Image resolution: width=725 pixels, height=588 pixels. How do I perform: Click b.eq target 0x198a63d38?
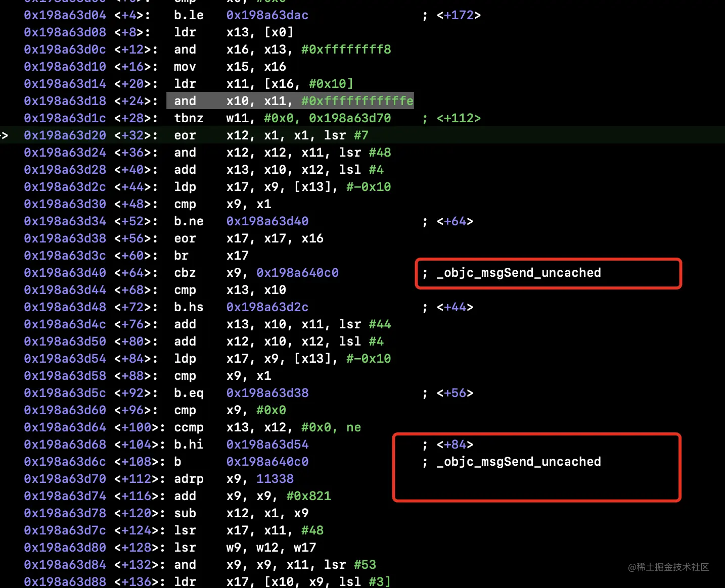267,393
